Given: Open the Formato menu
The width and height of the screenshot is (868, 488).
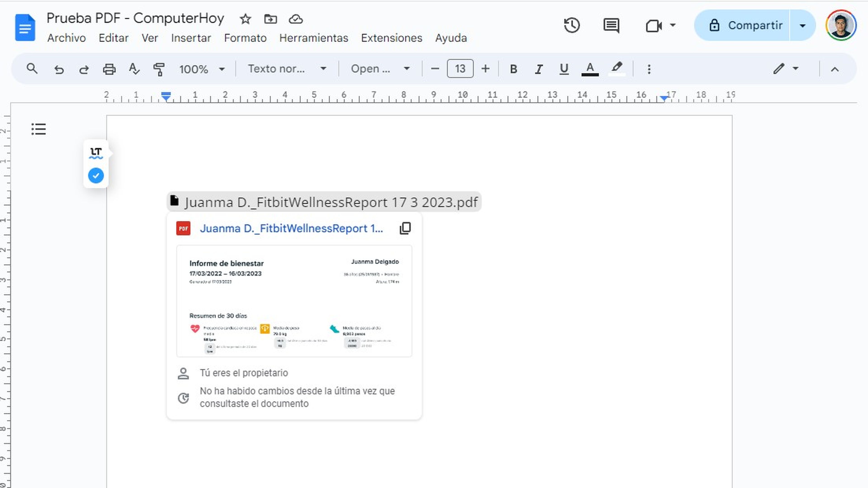Looking at the screenshot, I should click(245, 38).
